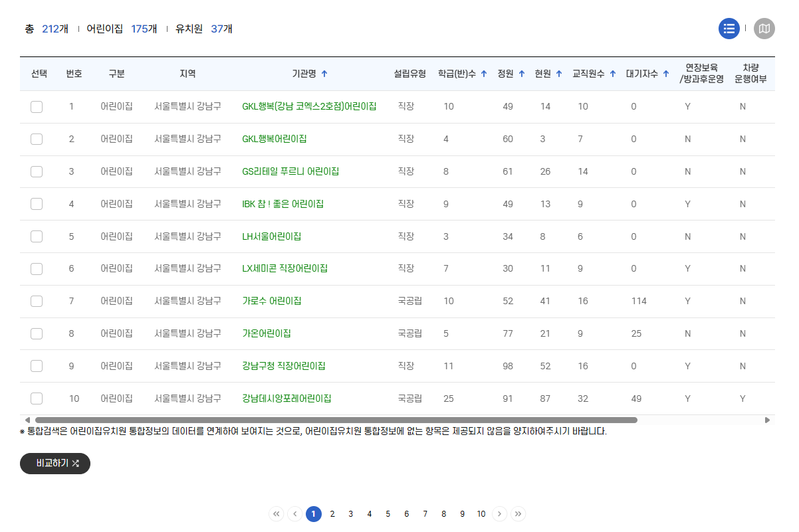The width and height of the screenshot is (799, 532).
Task: Click 어린이집 count 175개
Action: pyautogui.click(x=144, y=29)
